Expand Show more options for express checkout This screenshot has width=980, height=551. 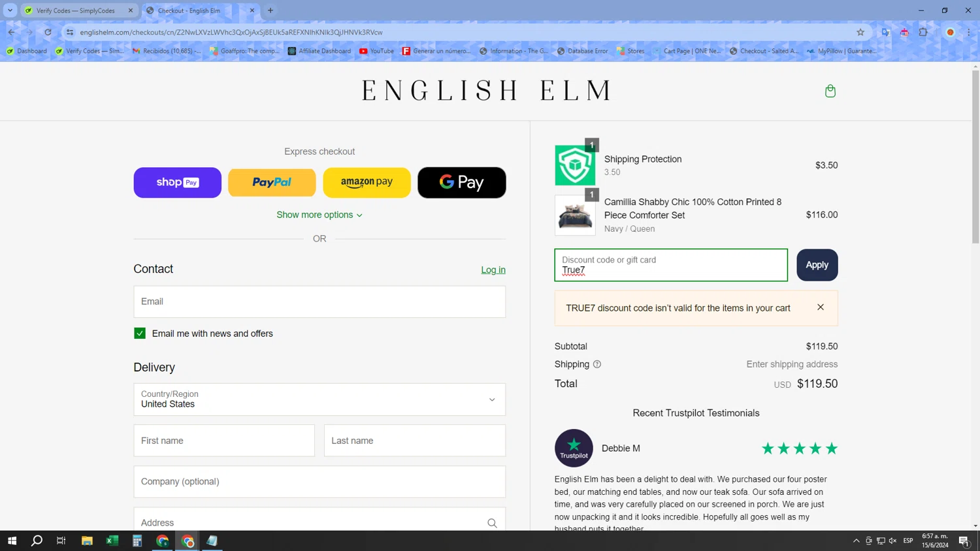[319, 215]
